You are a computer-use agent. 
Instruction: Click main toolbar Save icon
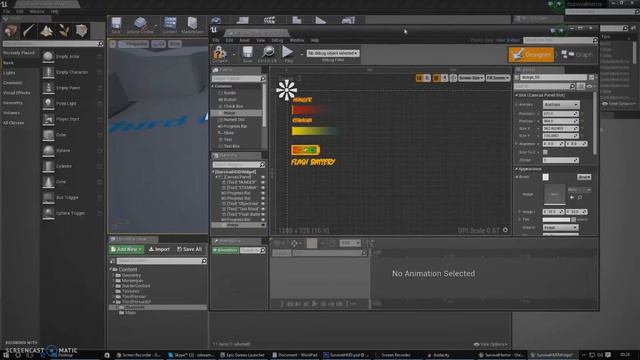[116, 23]
